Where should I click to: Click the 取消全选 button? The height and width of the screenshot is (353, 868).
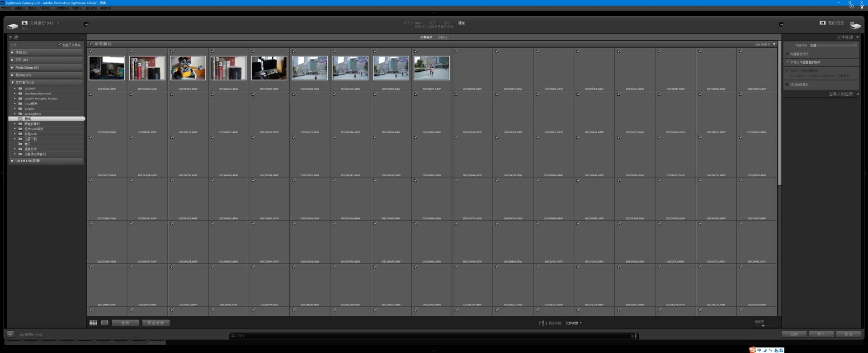pos(156,323)
